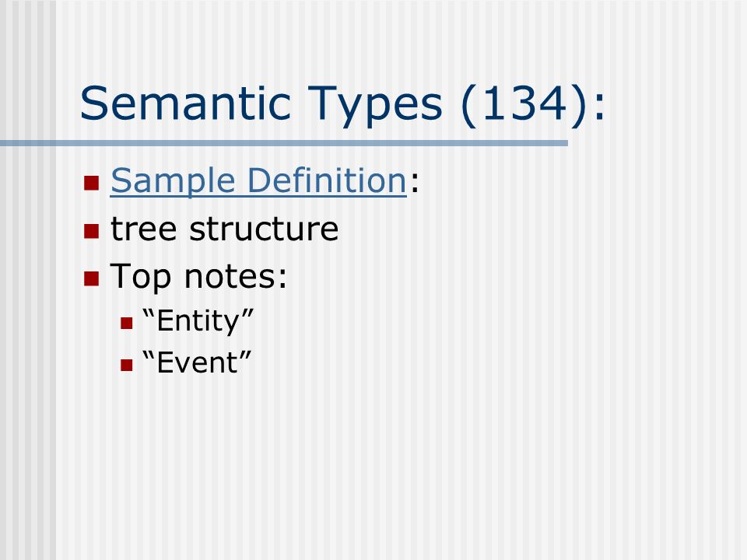Click the closing parenthesis in the title
This screenshot has width=747, height=560.
(577, 107)
